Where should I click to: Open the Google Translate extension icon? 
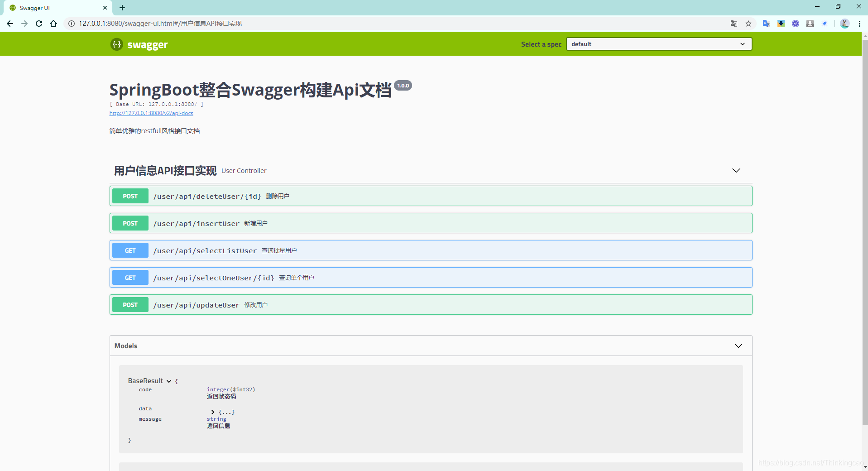click(x=766, y=24)
